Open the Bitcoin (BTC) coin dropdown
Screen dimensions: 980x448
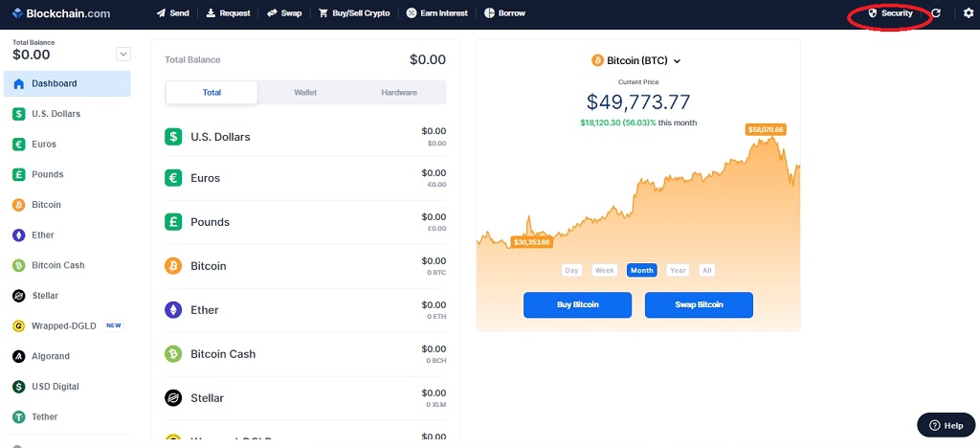click(636, 60)
